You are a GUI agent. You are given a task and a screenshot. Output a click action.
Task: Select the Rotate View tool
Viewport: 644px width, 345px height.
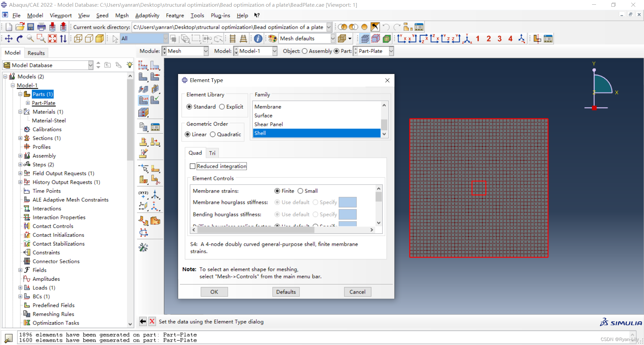[20, 39]
